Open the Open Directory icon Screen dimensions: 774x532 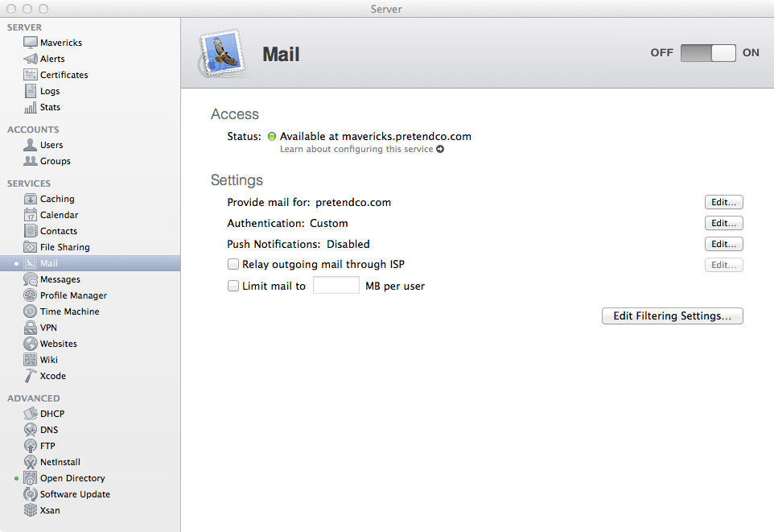click(x=30, y=478)
